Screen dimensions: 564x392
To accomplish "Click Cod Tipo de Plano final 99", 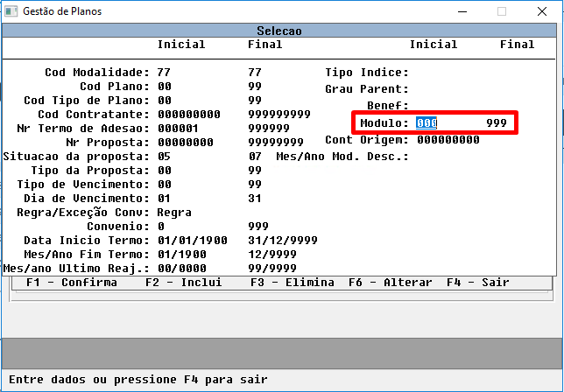I will pos(255,101).
